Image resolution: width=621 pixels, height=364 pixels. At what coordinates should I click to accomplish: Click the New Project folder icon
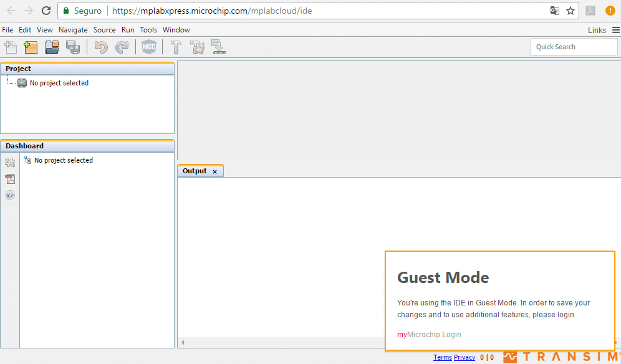click(31, 47)
